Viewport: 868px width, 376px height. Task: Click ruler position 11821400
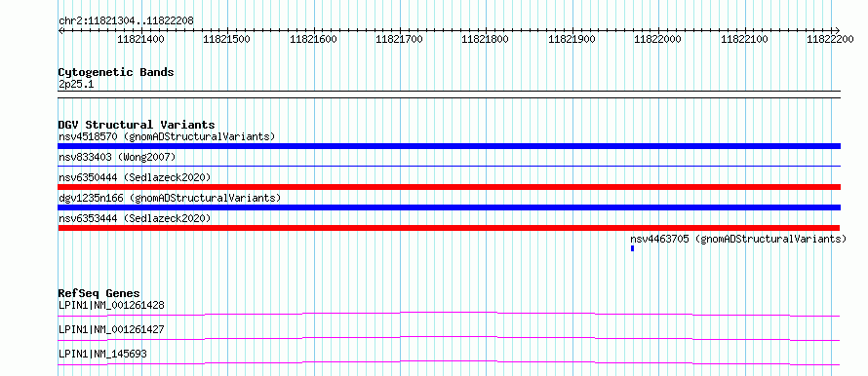141,39
